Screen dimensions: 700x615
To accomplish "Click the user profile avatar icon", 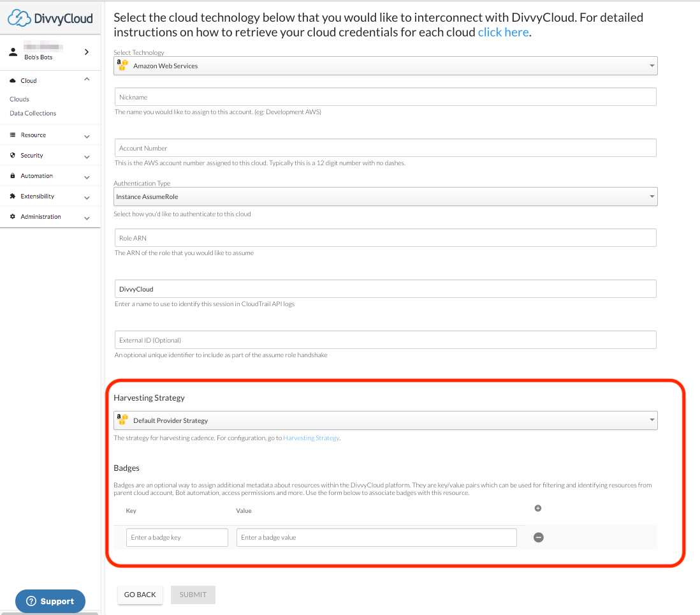I will point(13,52).
